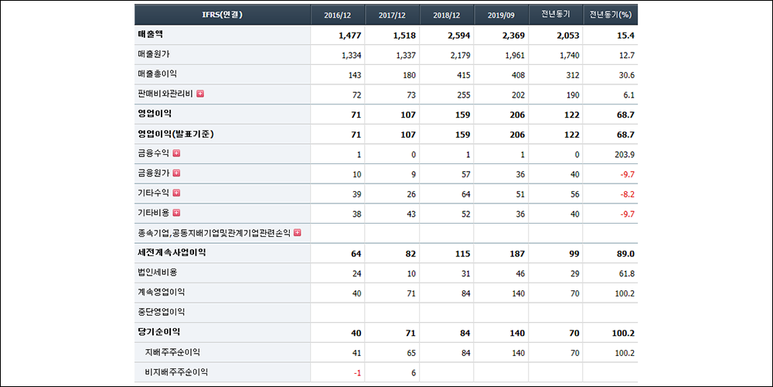Expand the 금융원가 row plus icon
The image size is (773, 387).
click(176, 173)
